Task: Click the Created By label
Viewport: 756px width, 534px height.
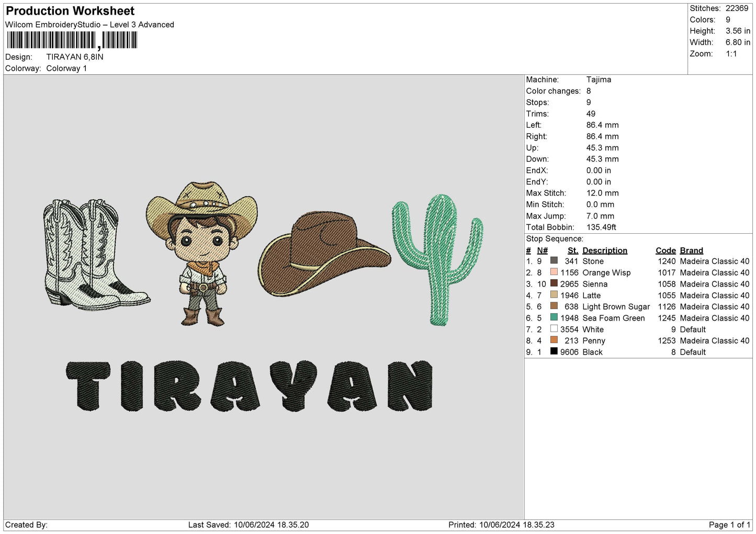Action: [x=26, y=525]
